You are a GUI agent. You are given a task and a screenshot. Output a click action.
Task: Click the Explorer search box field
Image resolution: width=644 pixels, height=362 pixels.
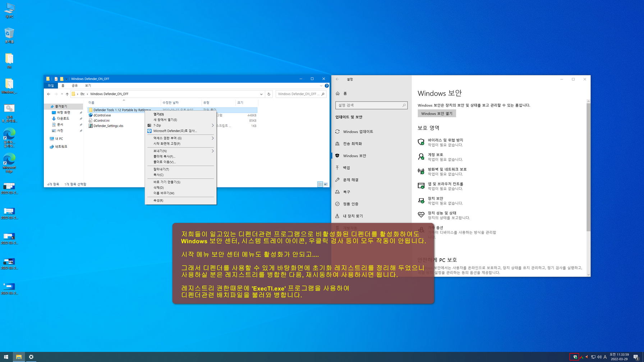[x=301, y=94]
